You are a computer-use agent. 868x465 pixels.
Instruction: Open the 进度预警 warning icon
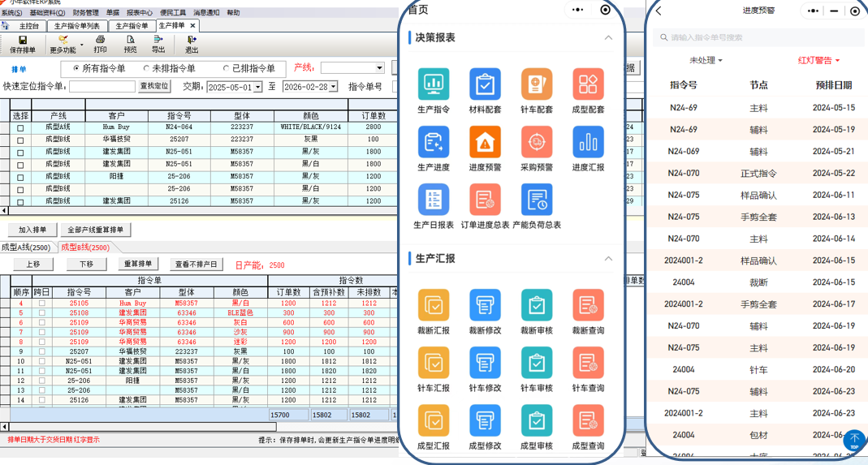(485, 142)
